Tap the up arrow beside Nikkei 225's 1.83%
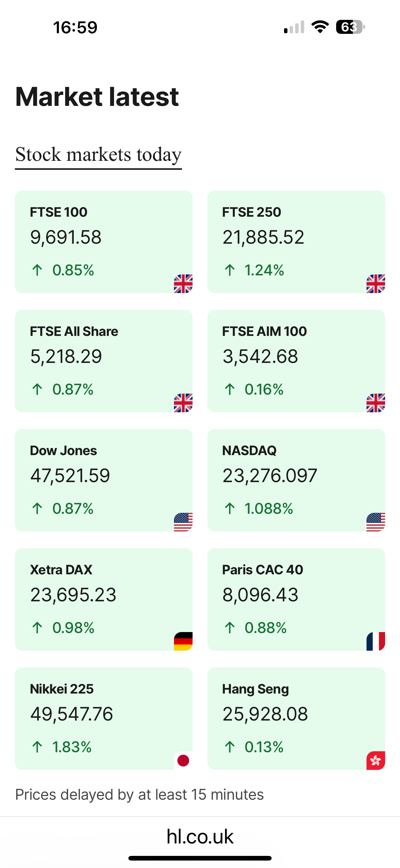Image resolution: width=400 pixels, height=868 pixels. point(37,747)
